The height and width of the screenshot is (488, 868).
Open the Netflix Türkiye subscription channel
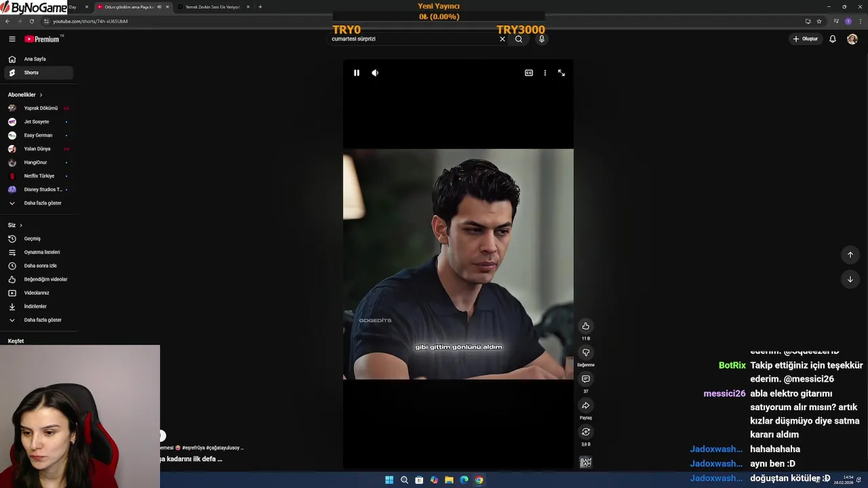[x=39, y=176]
